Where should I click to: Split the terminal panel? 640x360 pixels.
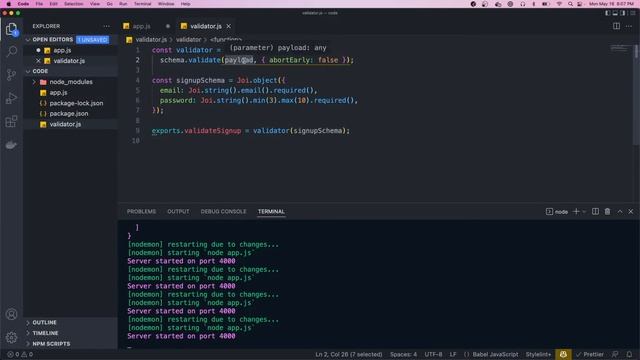[596, 211]
